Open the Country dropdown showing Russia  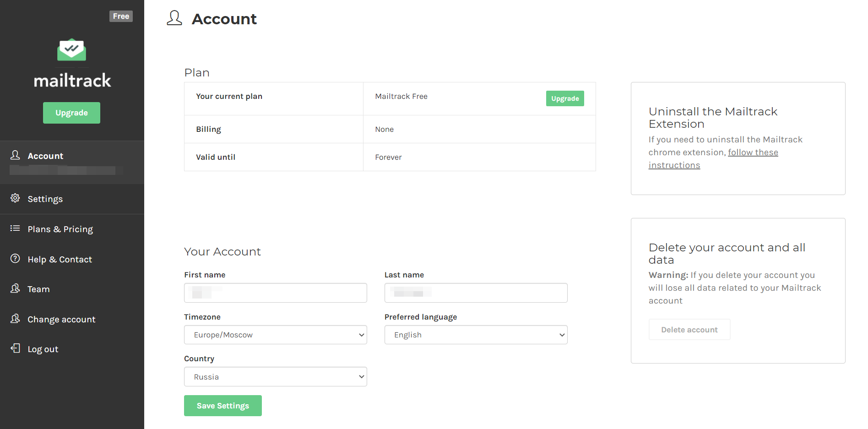(x=275, y=377)
